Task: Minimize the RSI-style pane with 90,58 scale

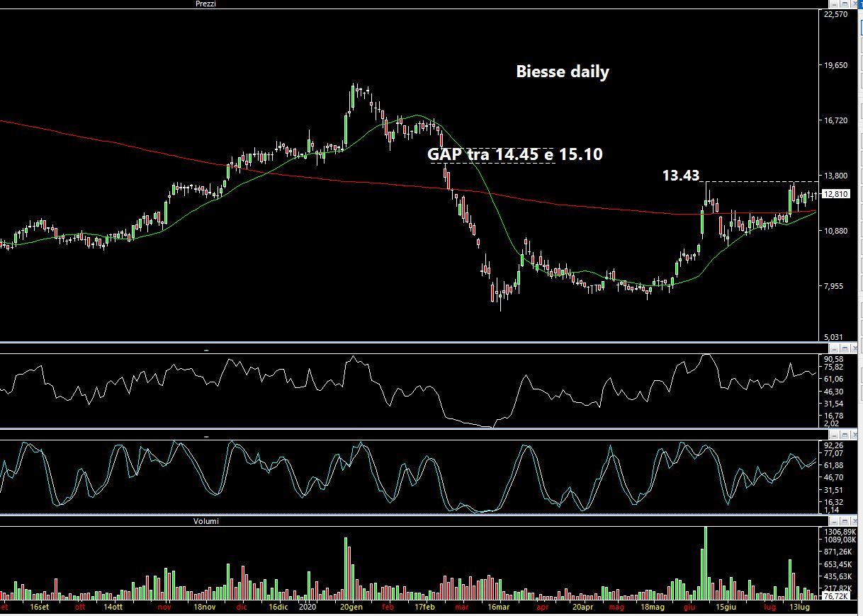Action: pos(834,348)
